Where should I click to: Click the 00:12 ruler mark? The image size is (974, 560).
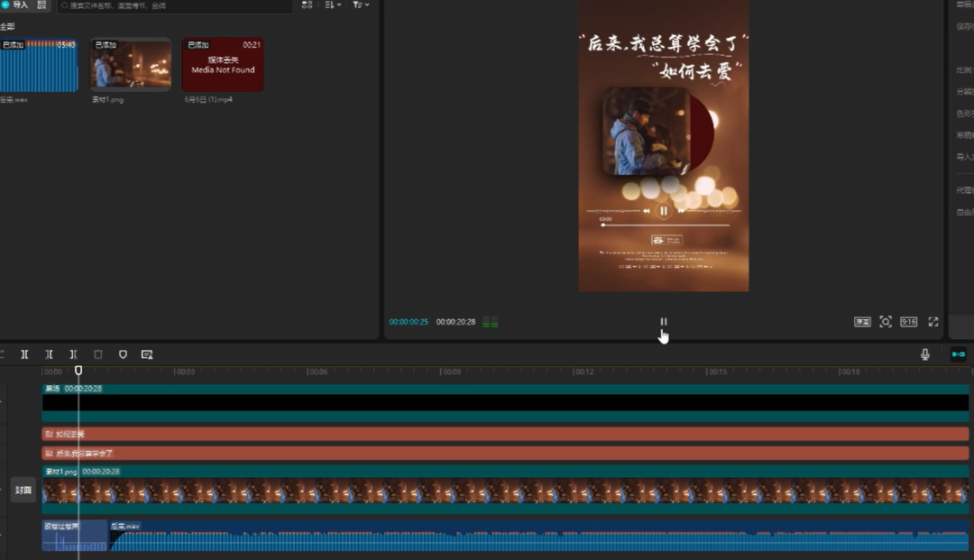(583, 372)
